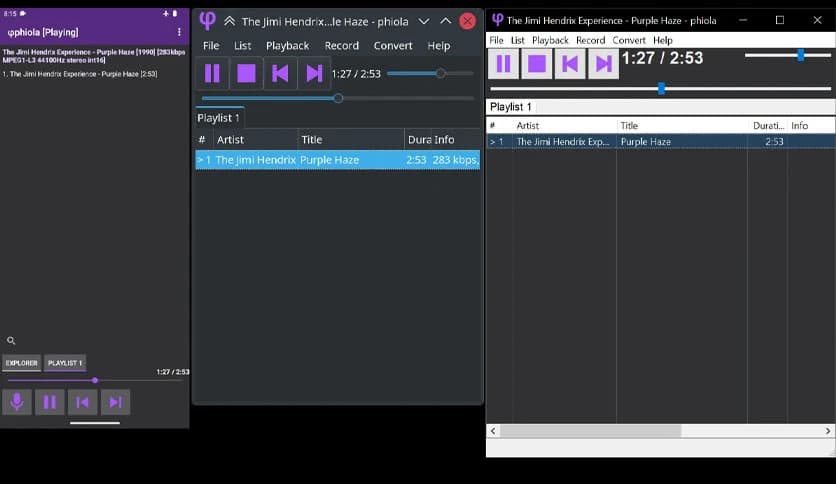Screen dimensions: 836x484
Task: Open Help menu in Linux phiola window
Action: point(439,46)
